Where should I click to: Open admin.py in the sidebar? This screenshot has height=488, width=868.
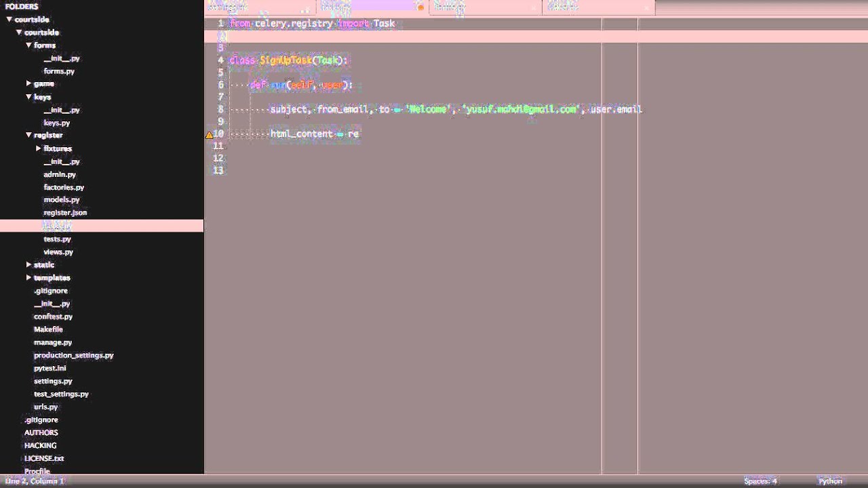point(60,174)
